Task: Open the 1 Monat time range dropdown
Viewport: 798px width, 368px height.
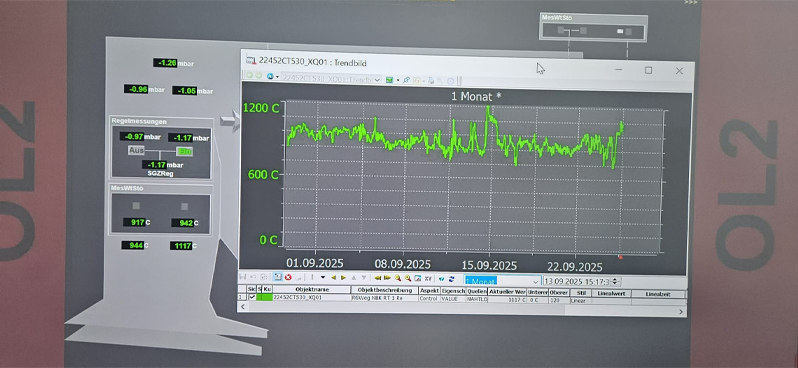Action: [x=535, y=281]
